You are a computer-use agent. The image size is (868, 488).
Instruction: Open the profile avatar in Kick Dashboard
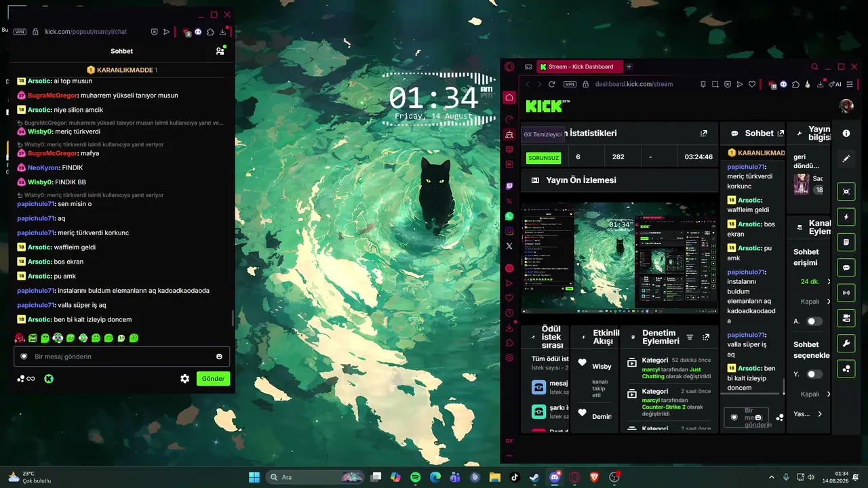(x=846, y=106)
